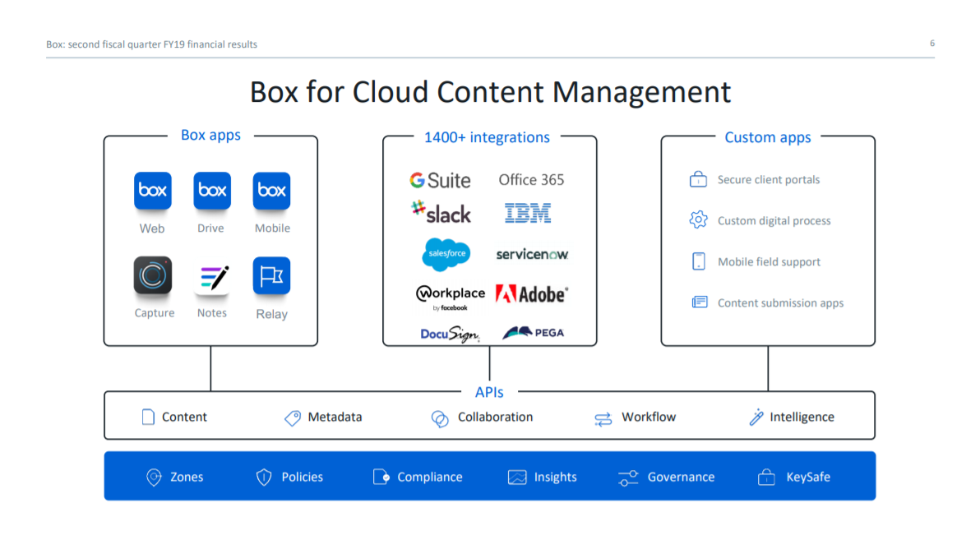Click the ServiceNow logo
Image resolution: width=980 pixels, height=549 pixels.
pyautogui.click(x=532, y=254)
